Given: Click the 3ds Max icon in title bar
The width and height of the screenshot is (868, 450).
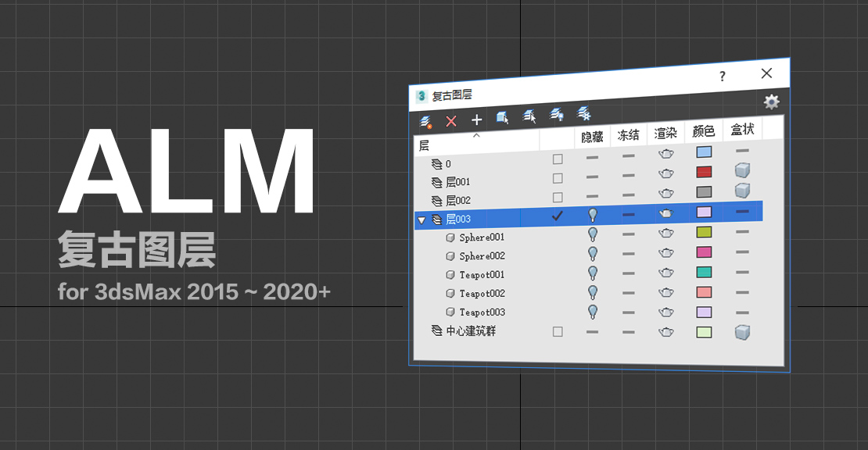Looking at the screenshot, I should click(421, 96).
